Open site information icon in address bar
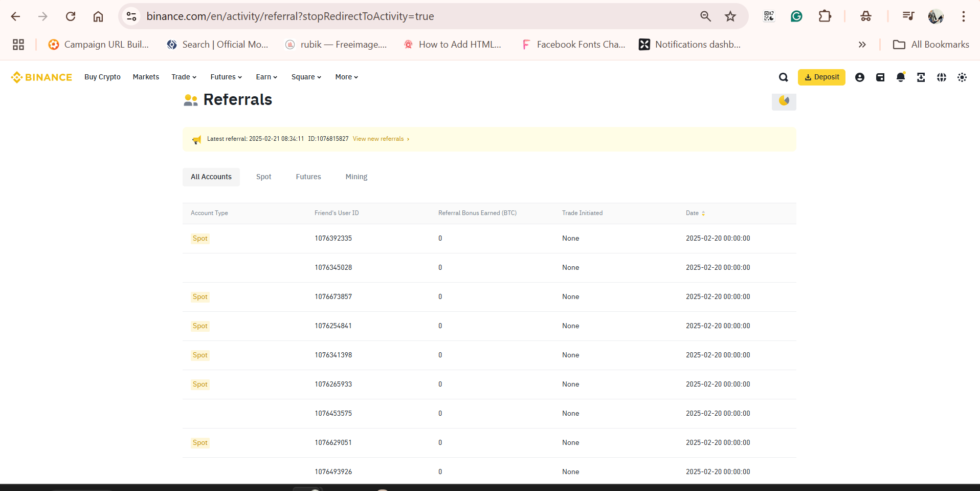This screenshot has height=491, width=980. coord(131,16)
